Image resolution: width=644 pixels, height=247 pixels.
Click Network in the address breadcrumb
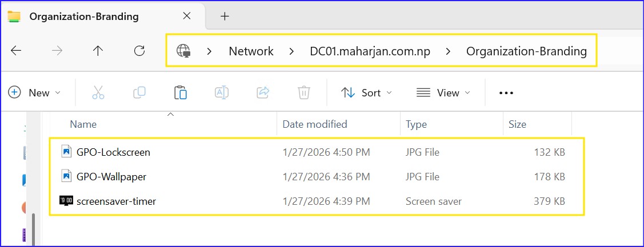[251, 51]
